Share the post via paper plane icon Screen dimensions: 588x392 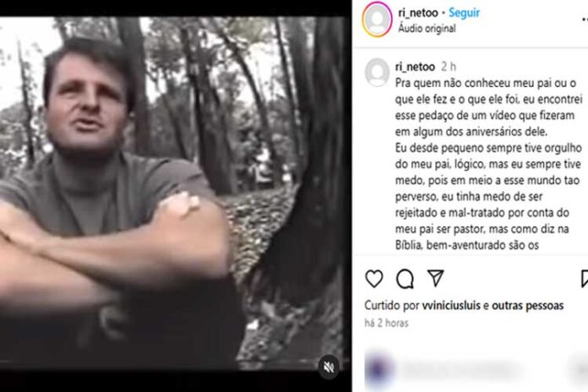(436, 278)
